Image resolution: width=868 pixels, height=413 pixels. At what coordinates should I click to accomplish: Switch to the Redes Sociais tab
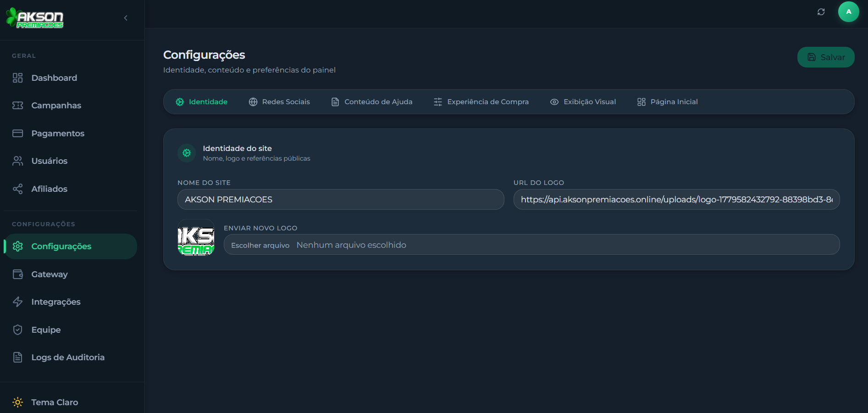(x=279, y=102)
